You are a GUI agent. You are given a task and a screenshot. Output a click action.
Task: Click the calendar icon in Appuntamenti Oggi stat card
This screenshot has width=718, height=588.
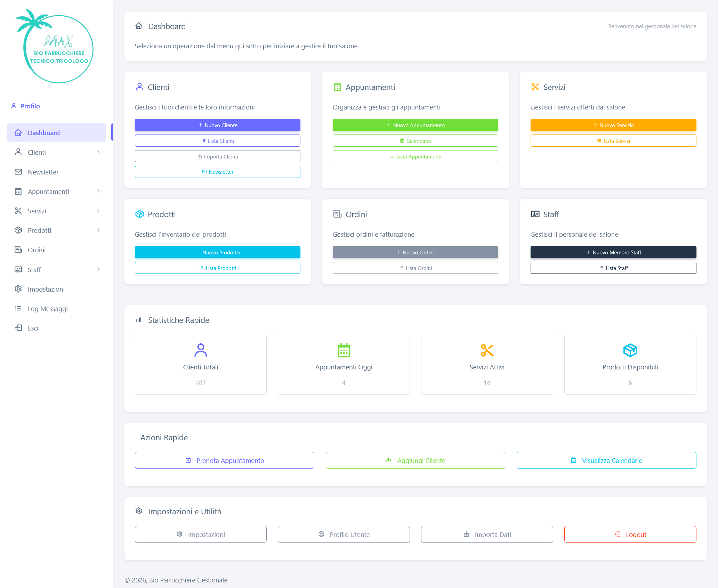pos(344,350)
